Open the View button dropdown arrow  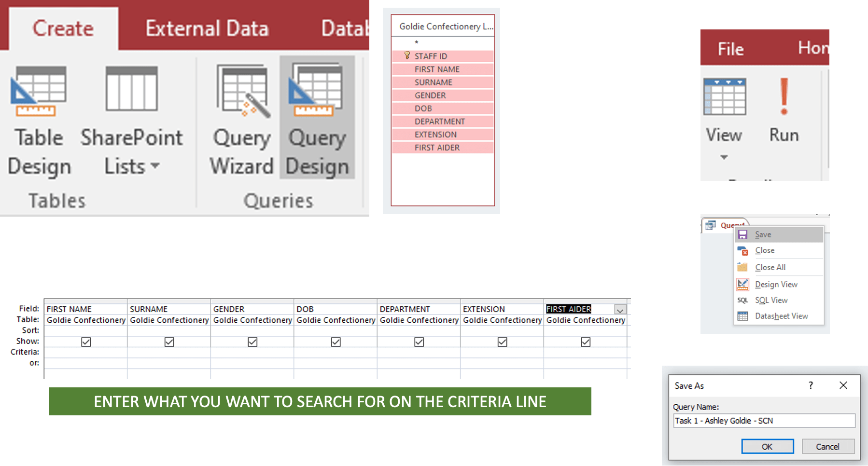(x=724, y=157)
